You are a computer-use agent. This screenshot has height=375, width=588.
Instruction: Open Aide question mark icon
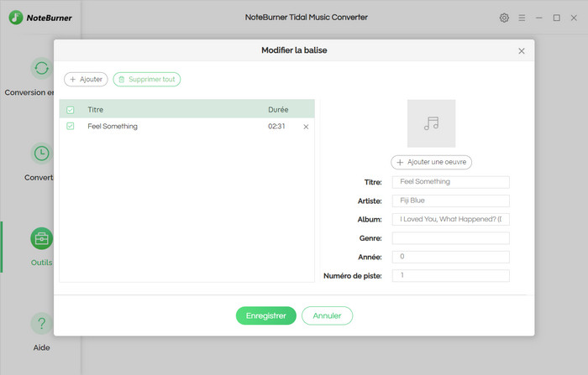tap(41, 323)
